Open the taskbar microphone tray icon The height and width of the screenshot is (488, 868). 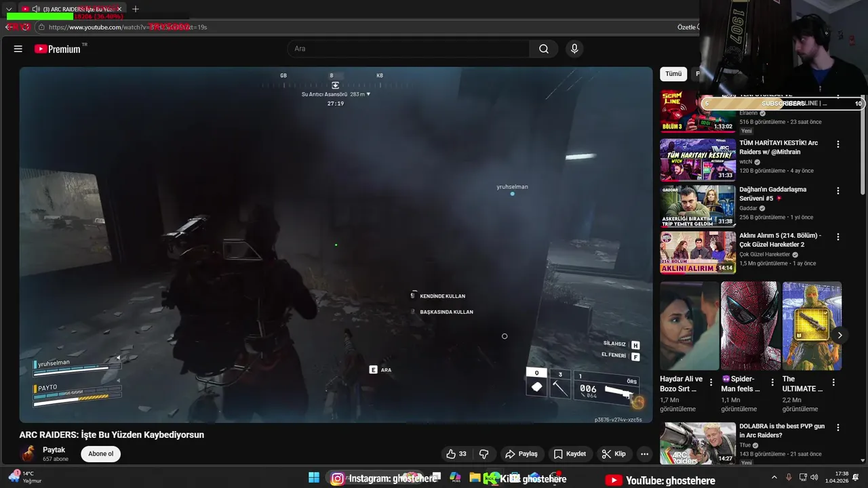click(x=789, y=478)
